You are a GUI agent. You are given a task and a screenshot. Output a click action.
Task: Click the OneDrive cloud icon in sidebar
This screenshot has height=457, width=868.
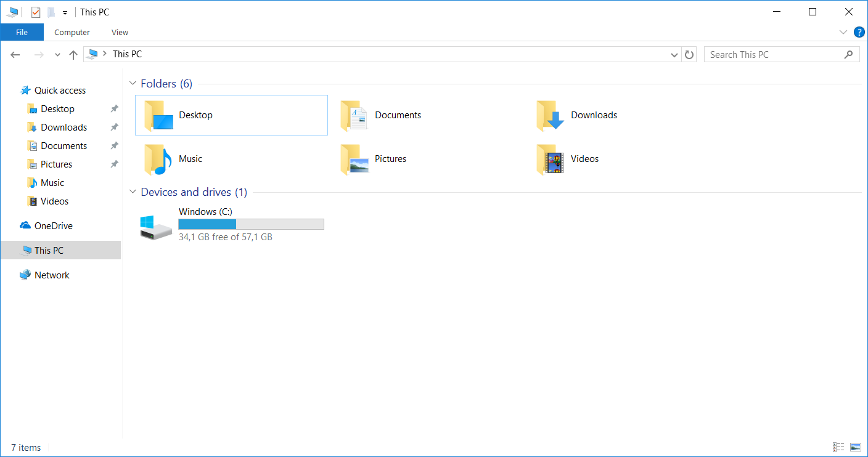click(x=25, y=225)
